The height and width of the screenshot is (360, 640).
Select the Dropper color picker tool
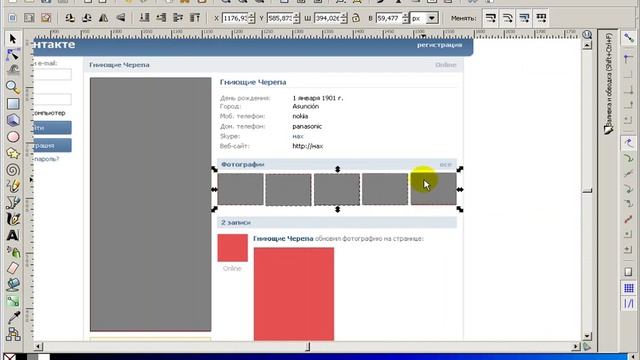(13, 318)
